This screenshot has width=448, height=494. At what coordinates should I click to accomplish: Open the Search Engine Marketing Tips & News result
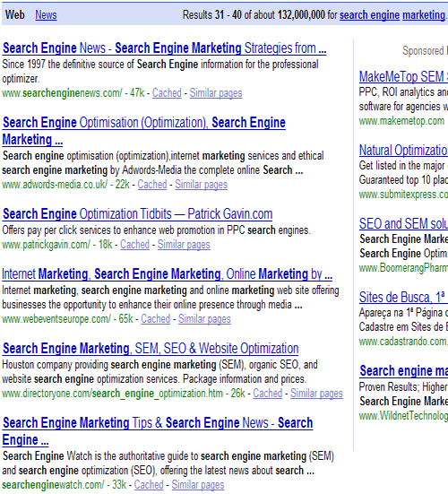(158, 431)
